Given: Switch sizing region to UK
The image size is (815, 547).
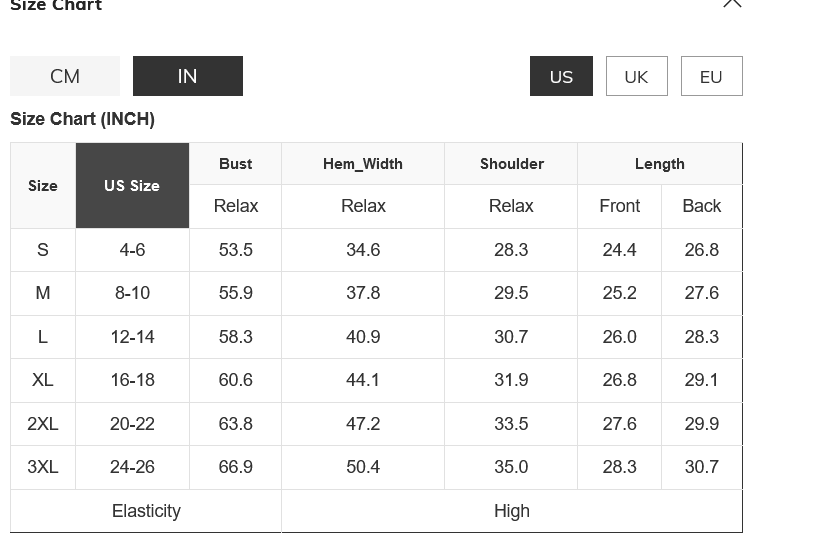Looking at the screenshot, I should 636,76.
